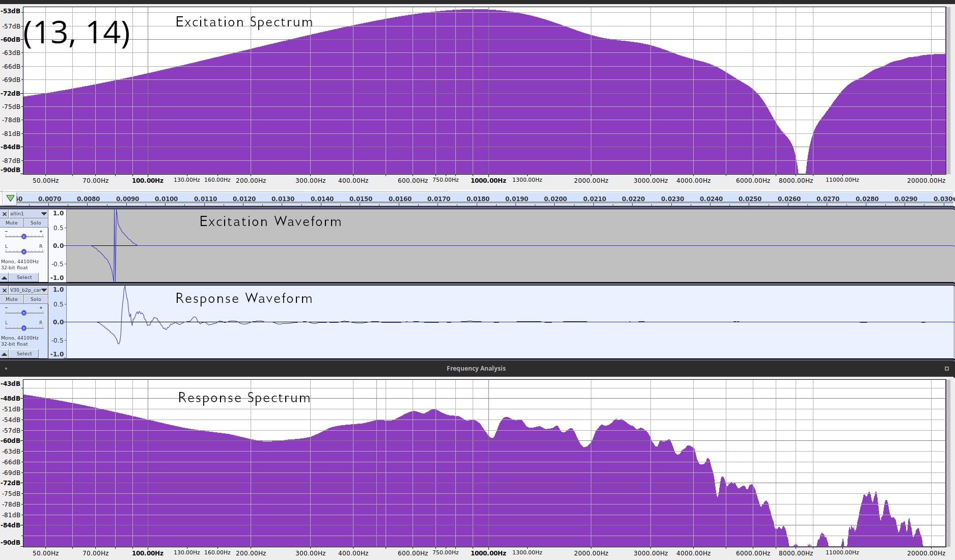Click '100.00Hz' on the lower spectrum axis
The image size is (955, 560).
[148, 553]
